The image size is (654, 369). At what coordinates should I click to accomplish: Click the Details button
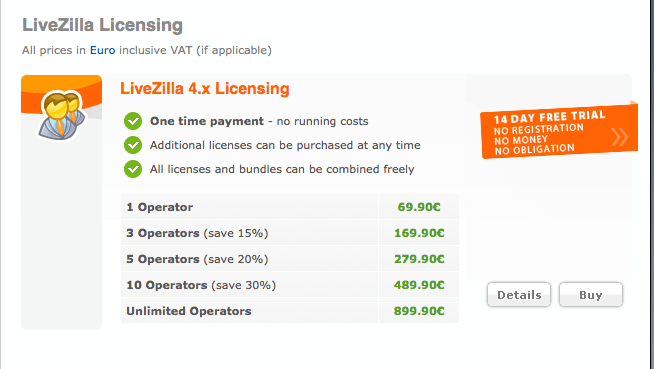519,295
